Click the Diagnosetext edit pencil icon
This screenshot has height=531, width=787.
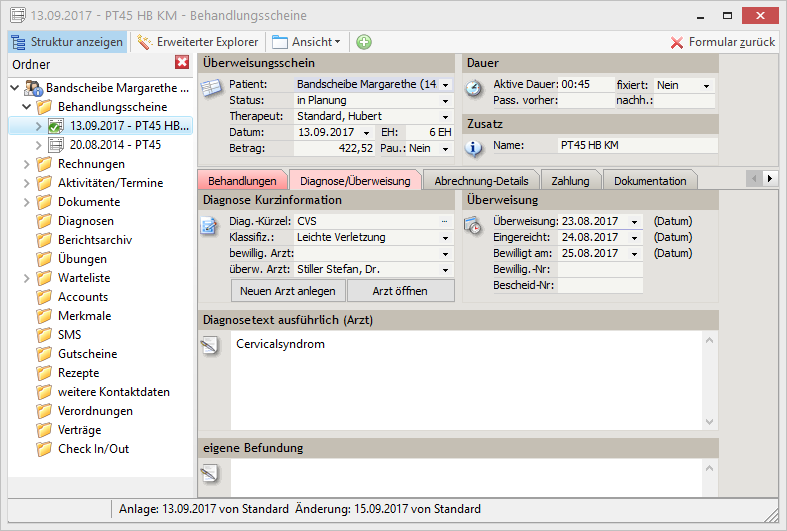[210, 345]
